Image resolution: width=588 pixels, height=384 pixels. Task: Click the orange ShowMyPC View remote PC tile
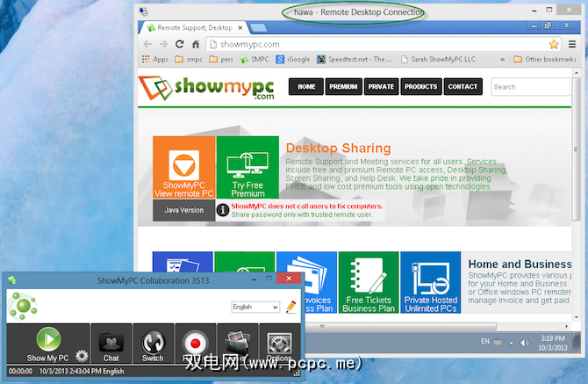pyautogui.click(x=184, y=168)
